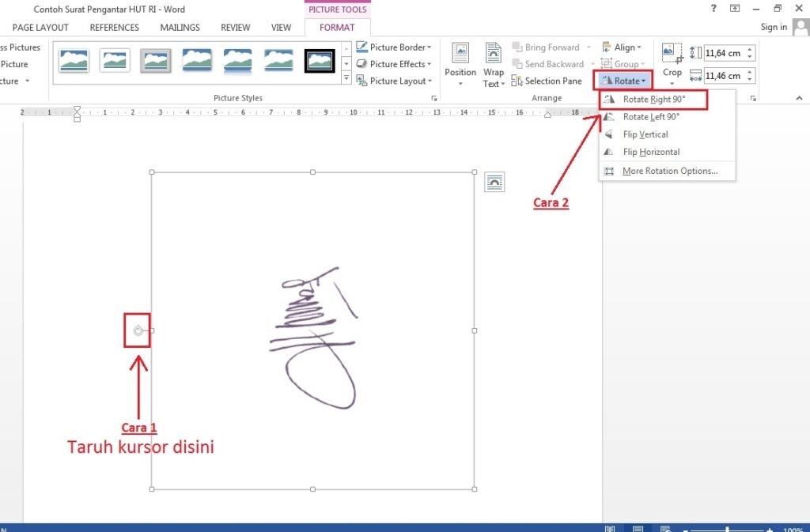Screen dimensions: 810x532
Task: Open the Align dropdown
Action: point(622,47)
